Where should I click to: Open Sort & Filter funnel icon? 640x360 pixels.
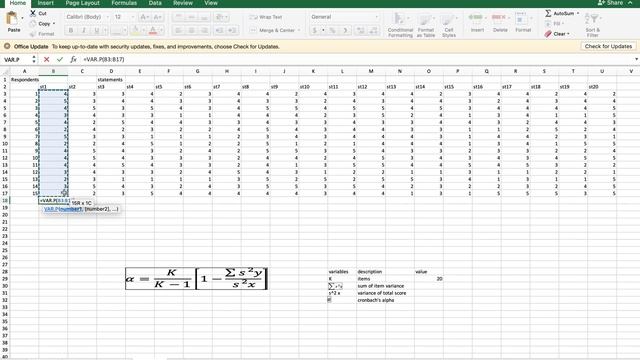(592, 19)
